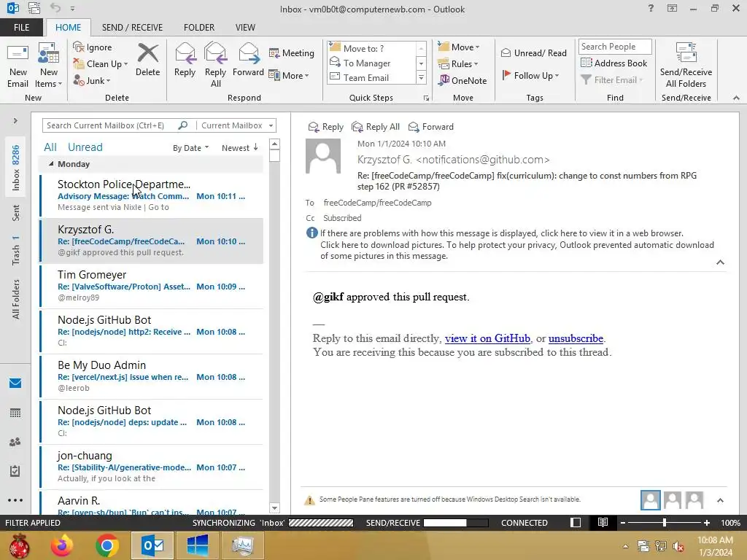Screen dimensions: 747x560
Task: Collapse the message header
Action: click(720, 262)
